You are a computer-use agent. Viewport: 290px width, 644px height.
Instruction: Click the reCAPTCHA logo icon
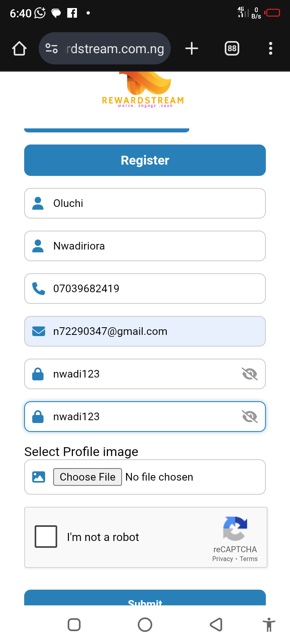click(x=235, y=528)
